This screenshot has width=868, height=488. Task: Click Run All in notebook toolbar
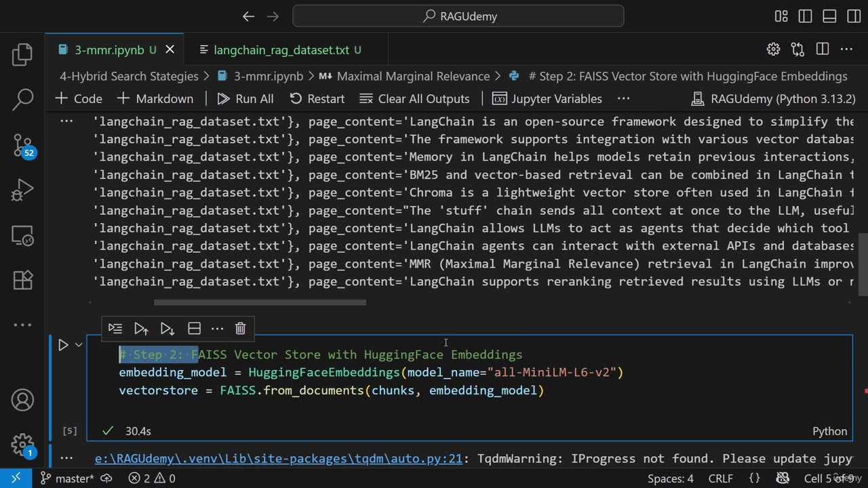point(245,99)
